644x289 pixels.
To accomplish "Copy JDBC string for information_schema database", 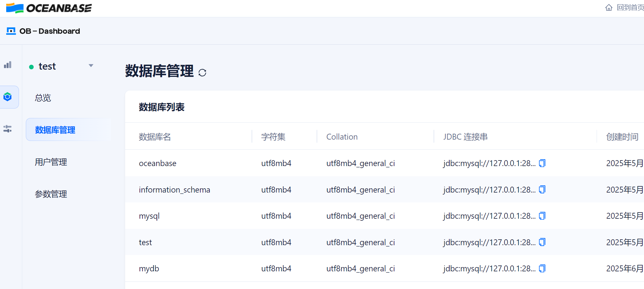I will click(542, 190).
